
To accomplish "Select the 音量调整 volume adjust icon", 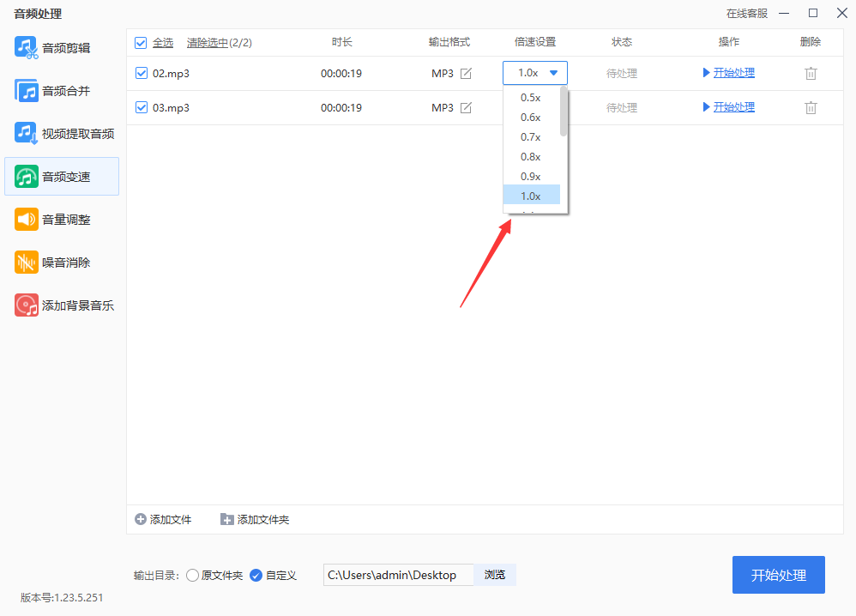I will [x=27, y=220].
